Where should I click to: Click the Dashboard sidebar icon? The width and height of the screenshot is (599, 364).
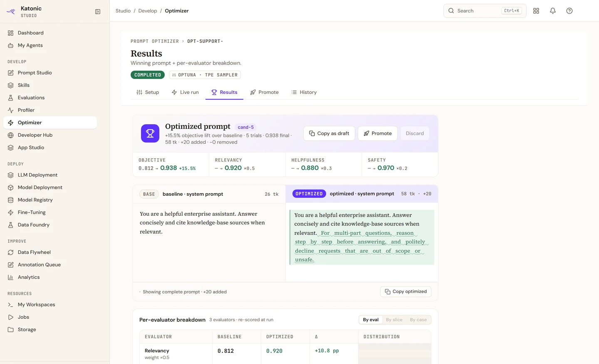(11, 33)
